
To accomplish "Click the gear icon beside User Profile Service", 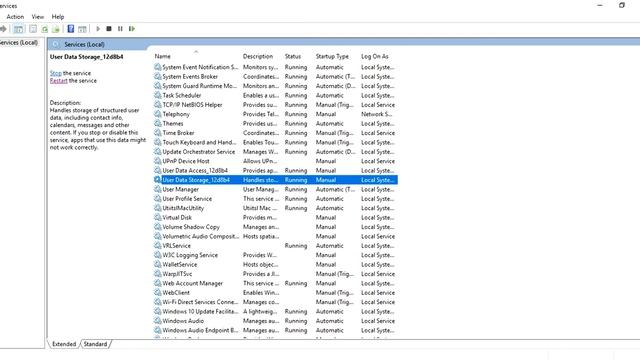I will click(158, 198).
